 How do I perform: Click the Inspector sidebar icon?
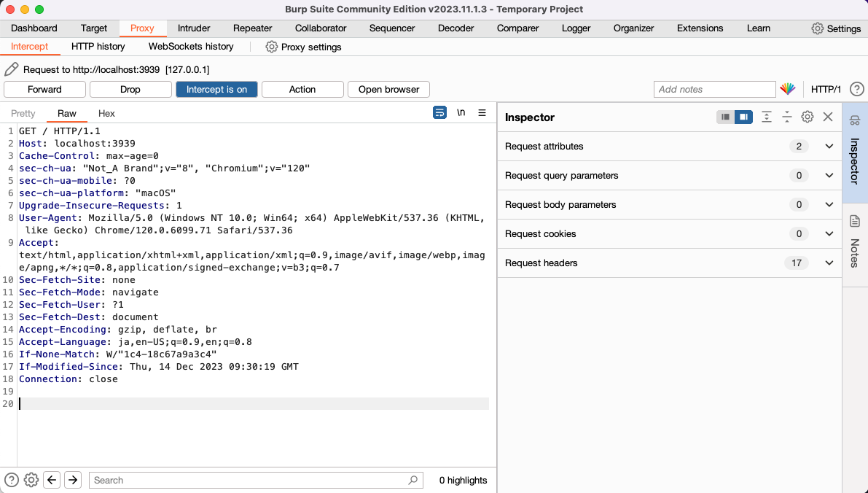pos(855,120)
